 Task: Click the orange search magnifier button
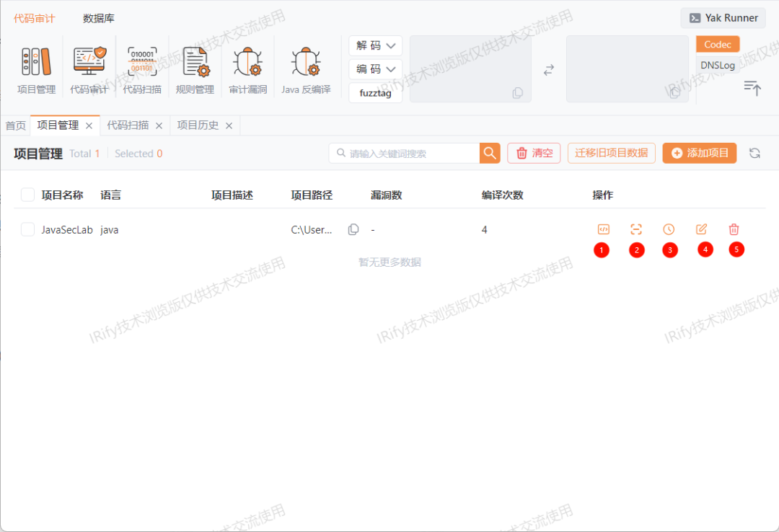point(489,153)
